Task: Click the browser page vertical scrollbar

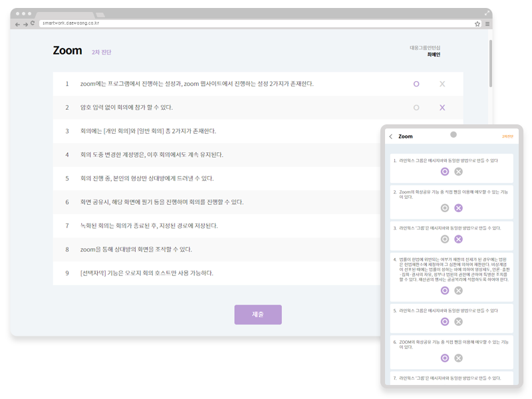Action: coord(491,63)
